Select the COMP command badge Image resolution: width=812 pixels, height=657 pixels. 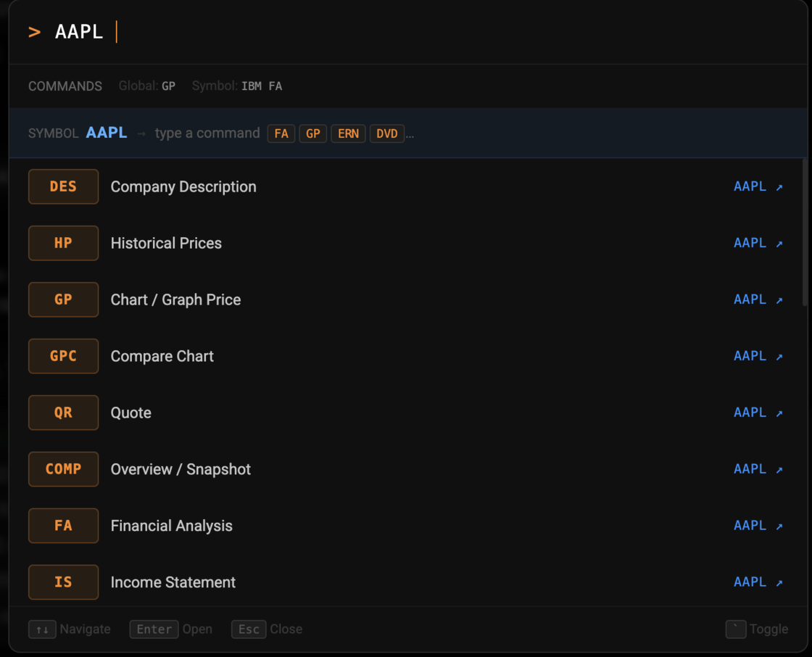pyautogui.click(x=63, y=469)
